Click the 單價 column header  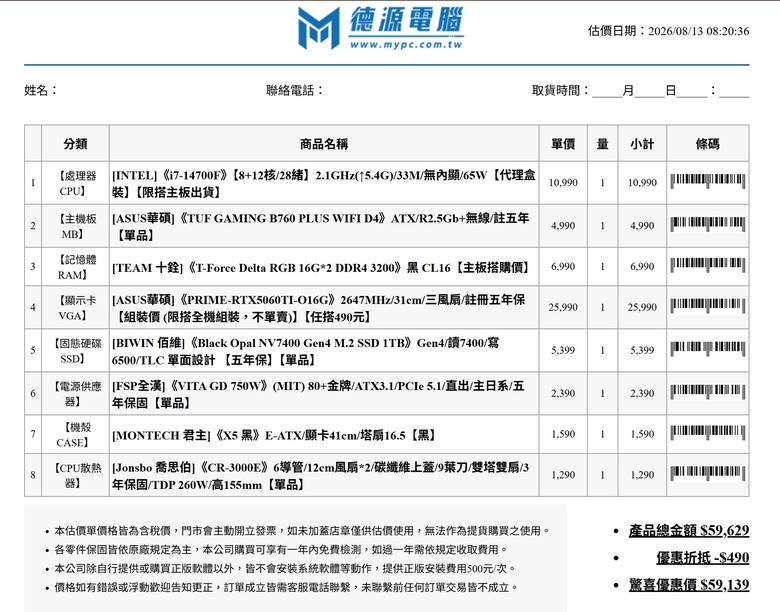[x=563, y=144]
